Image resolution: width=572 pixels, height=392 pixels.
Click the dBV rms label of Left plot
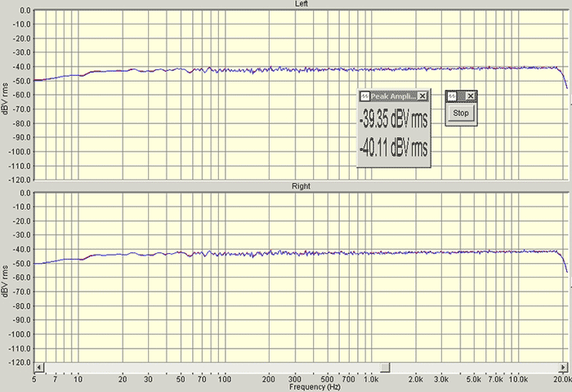tap(5, 99)
